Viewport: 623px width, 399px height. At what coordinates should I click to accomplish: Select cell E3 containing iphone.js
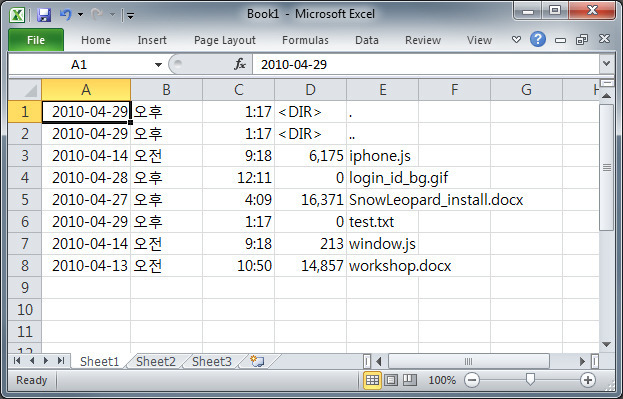pyautogui.click(x=382, y=155)
